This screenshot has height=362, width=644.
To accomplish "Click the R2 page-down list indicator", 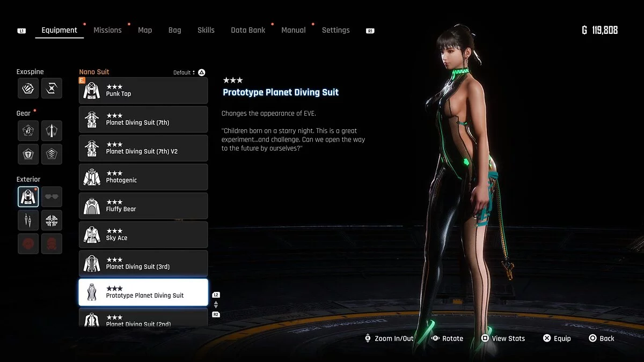I will click(x=216, y=314).
